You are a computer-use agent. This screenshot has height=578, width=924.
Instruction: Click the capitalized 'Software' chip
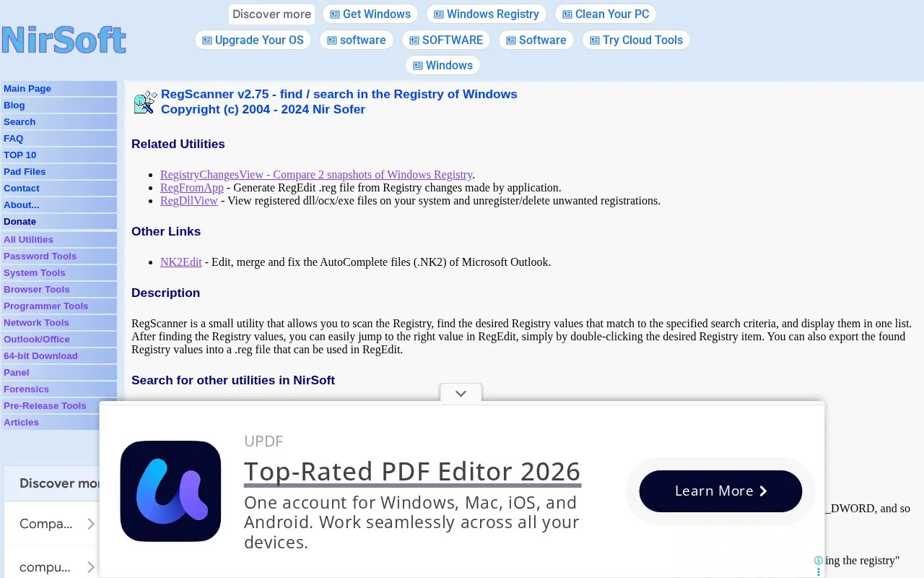tap(536, 40)
